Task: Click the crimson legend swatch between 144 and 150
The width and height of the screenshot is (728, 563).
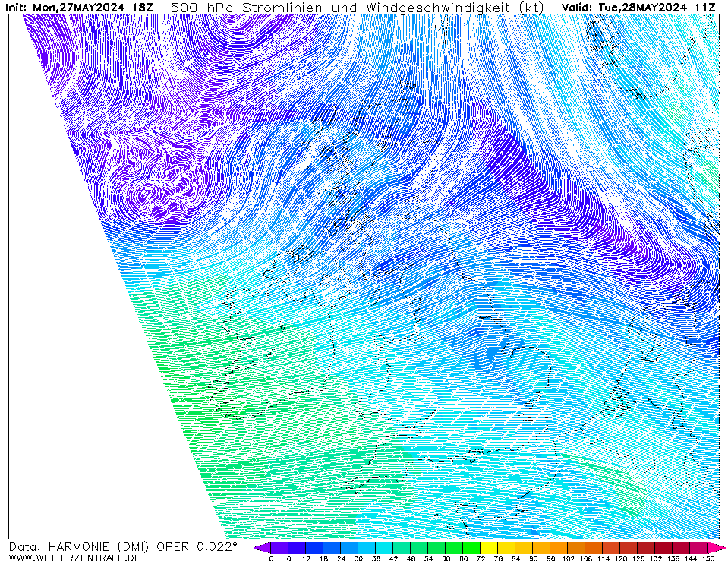Action: pyautogui.click(x=698, y=548)
